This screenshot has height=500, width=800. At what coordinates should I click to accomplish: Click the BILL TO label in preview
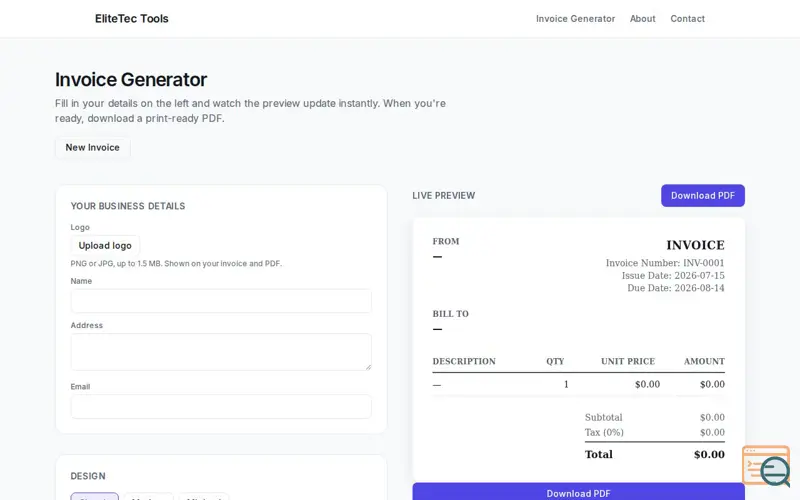451,314
